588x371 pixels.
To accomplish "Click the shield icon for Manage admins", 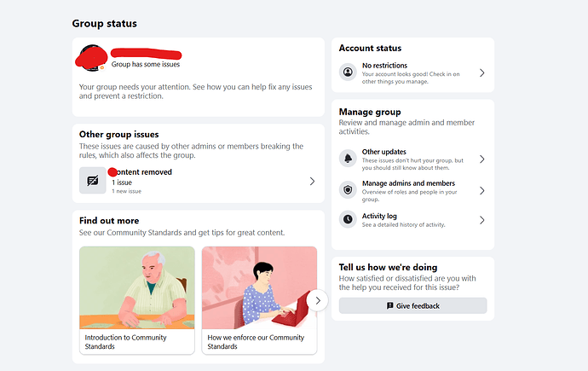I will coord(348,190).
